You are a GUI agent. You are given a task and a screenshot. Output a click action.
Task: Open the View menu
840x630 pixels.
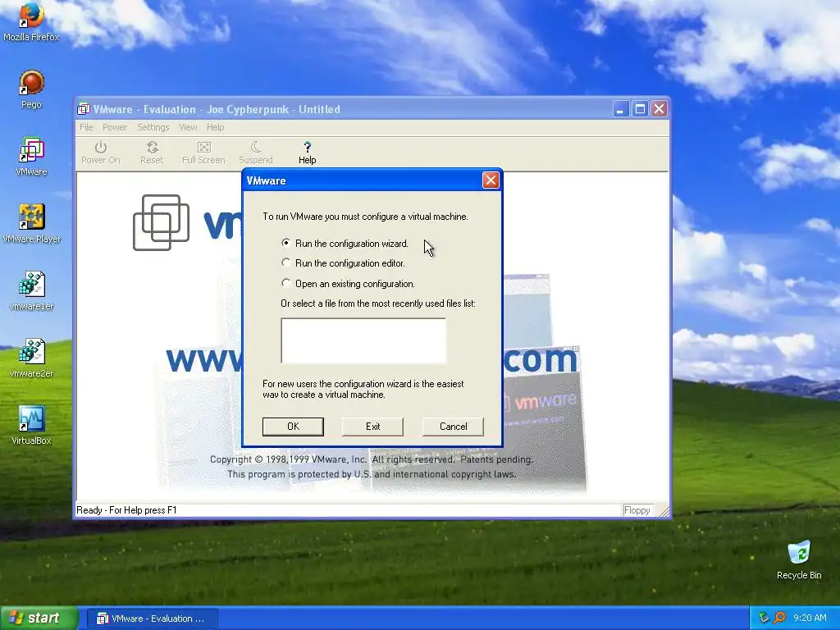(x=188, y=127)
